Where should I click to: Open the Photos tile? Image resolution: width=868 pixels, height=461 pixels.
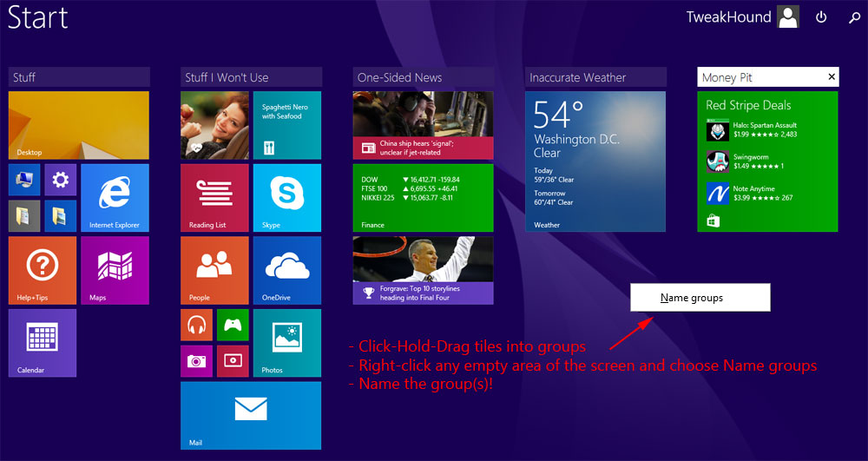287,343
